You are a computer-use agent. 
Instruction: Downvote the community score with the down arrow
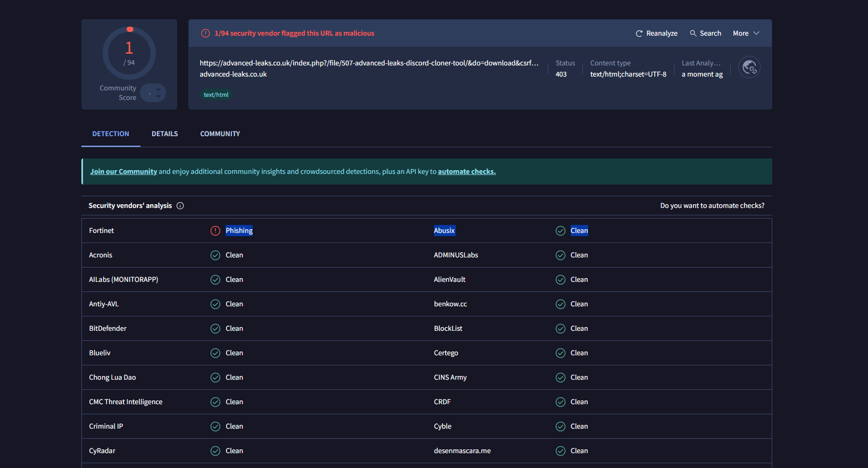[158, 97]
